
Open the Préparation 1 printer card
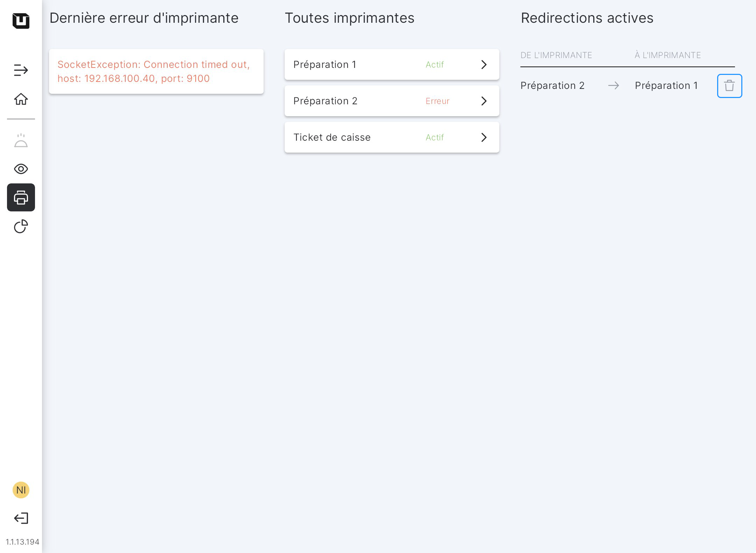point(350,64)
